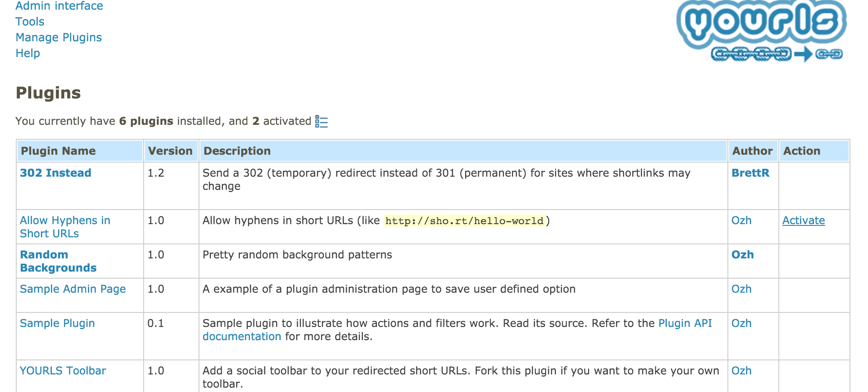
Task: Click the Author column header
Action: [x=753, y=151]
